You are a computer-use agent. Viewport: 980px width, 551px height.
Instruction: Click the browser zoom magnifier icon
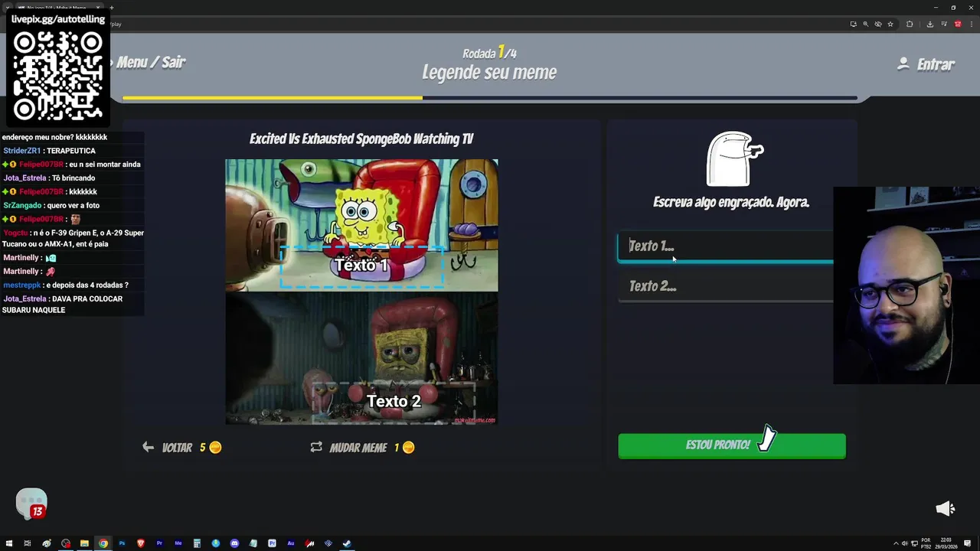(866, 24)
